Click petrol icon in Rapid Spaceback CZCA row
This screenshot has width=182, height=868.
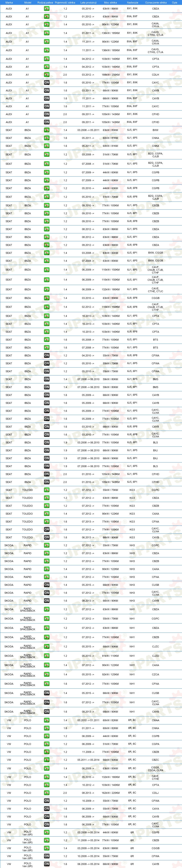[x=47, y=675]
